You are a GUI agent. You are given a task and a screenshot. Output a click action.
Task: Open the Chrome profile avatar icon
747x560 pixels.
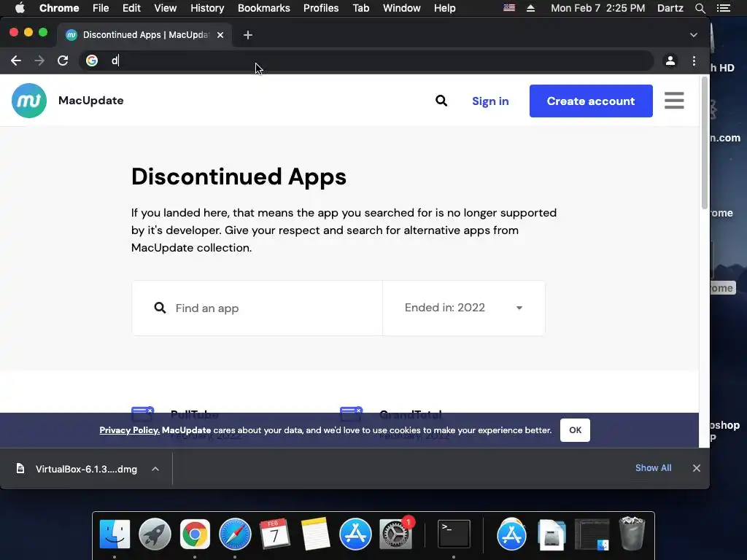pyautogui.click(x=670, y=61)
